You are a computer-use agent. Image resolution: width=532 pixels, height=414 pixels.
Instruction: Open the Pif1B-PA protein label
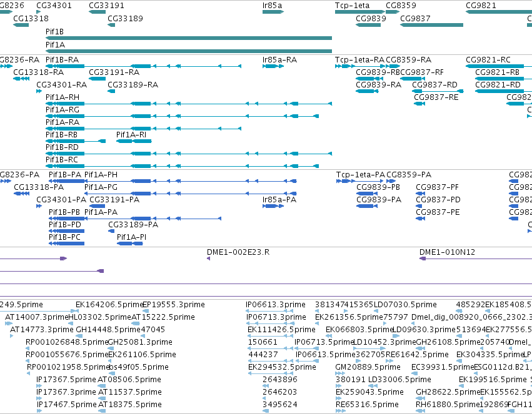point(65,174)
